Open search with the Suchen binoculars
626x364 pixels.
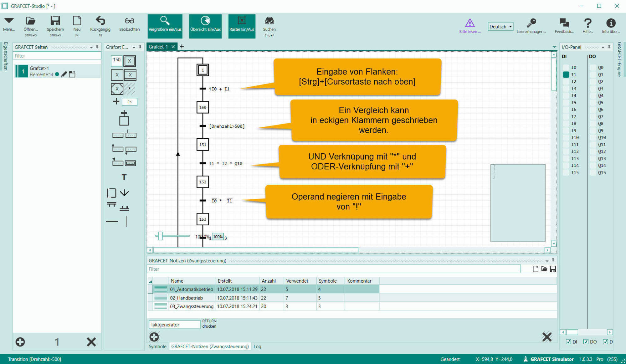tap(269, 21)
